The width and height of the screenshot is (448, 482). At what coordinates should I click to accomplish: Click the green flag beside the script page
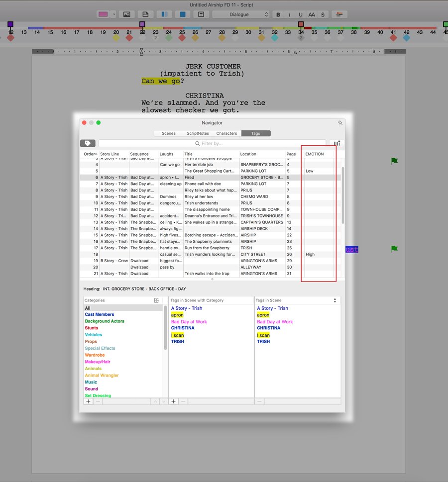point(394,161)
